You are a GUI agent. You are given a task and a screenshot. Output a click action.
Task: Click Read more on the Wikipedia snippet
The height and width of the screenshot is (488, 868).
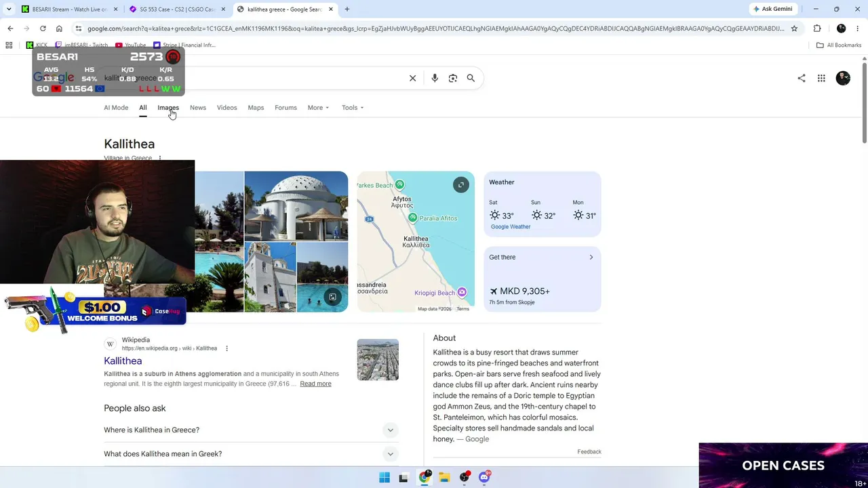(315, 384)
